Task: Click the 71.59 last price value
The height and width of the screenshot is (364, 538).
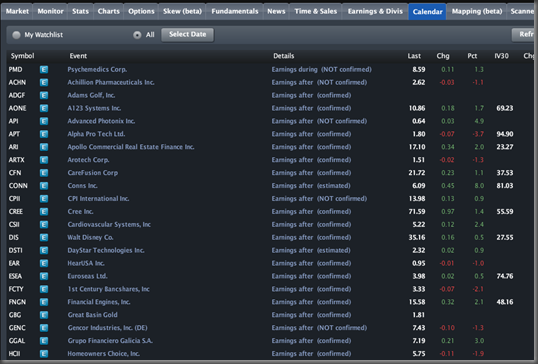Action: tap(417, 212)
